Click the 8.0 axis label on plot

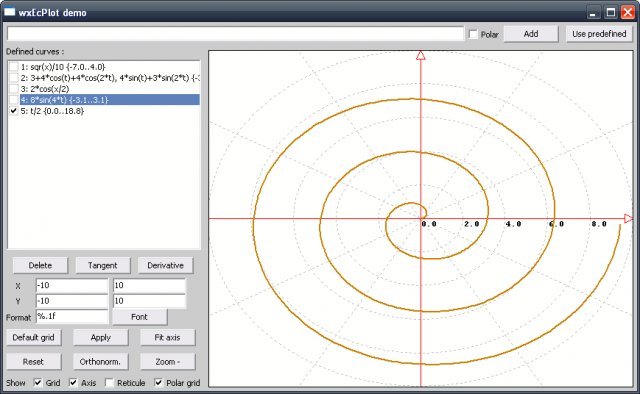tap(599, 224)
